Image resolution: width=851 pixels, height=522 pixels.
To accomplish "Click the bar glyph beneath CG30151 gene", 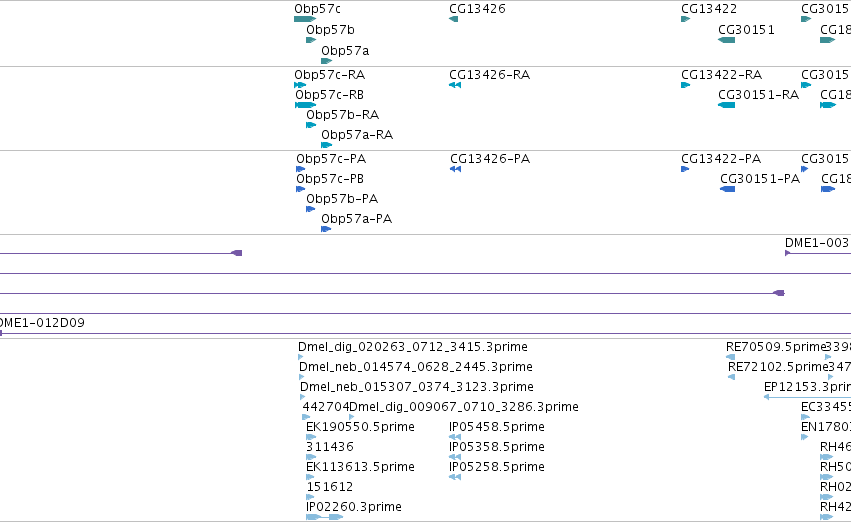I will pyautogui.click(x=727, y=40).
